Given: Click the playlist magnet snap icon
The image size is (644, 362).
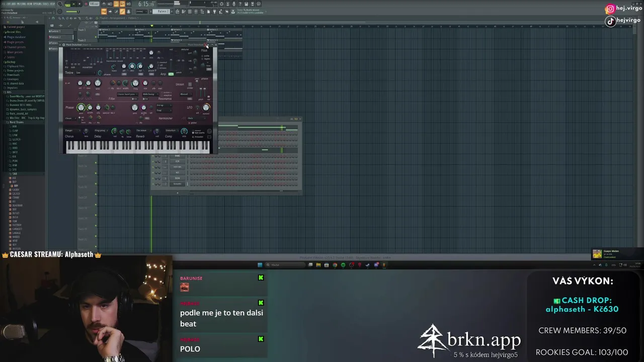Looking at the screenshot, I should pyautogui.click(x=53, y=18).
